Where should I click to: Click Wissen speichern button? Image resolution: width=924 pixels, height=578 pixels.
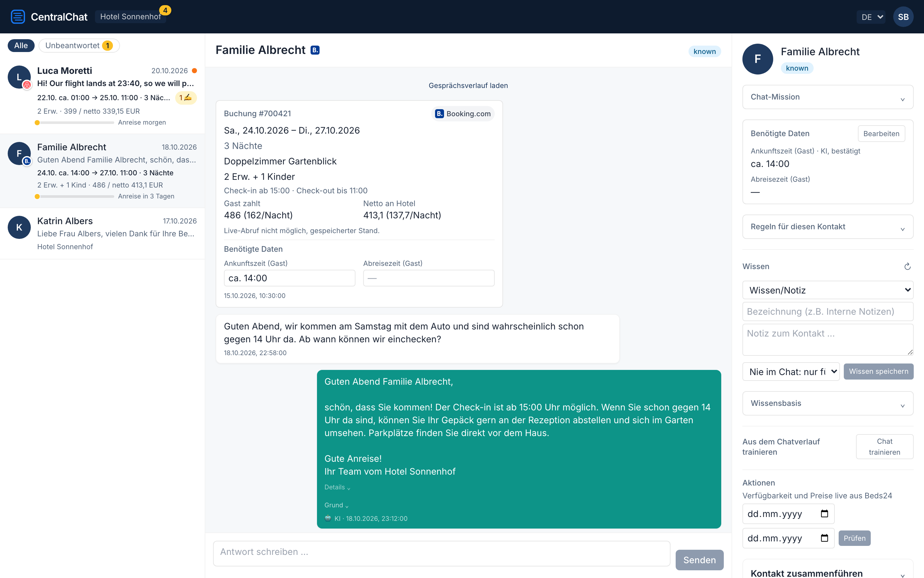[878, 372]
